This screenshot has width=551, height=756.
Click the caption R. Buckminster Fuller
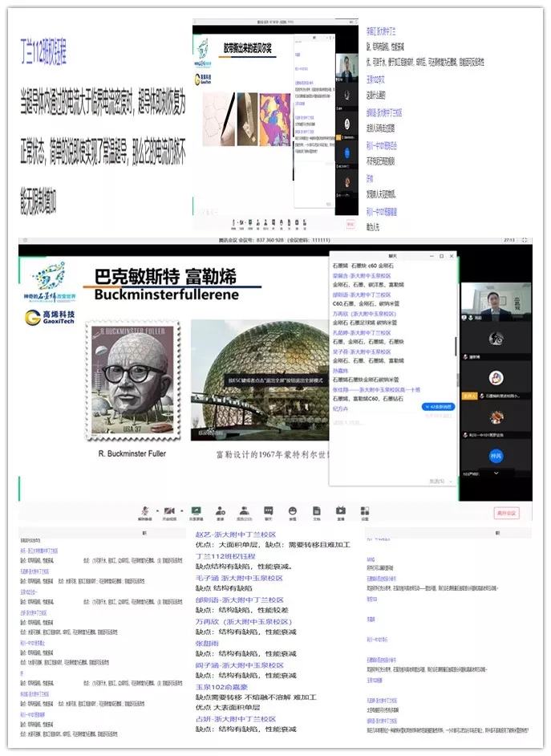point(132,453)
